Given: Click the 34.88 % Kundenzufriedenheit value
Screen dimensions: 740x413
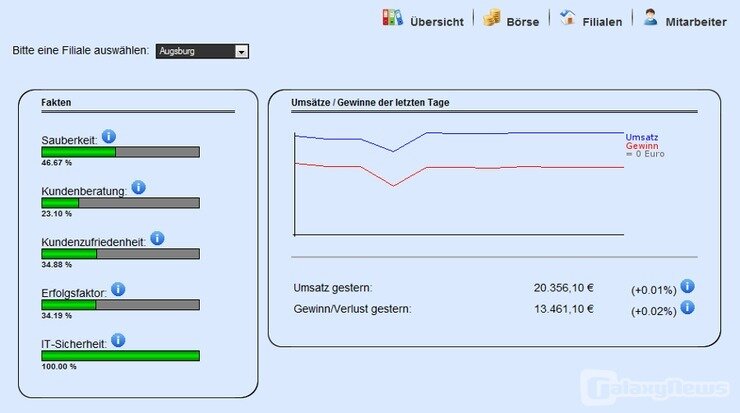Looking at the screenshot, I should coord(57,265).
